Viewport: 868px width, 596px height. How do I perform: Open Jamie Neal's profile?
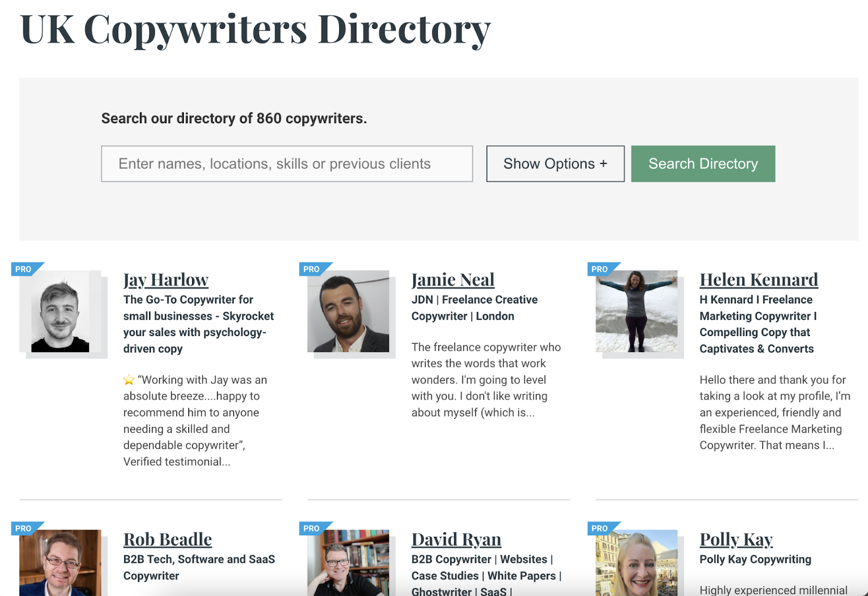point(453,280)
